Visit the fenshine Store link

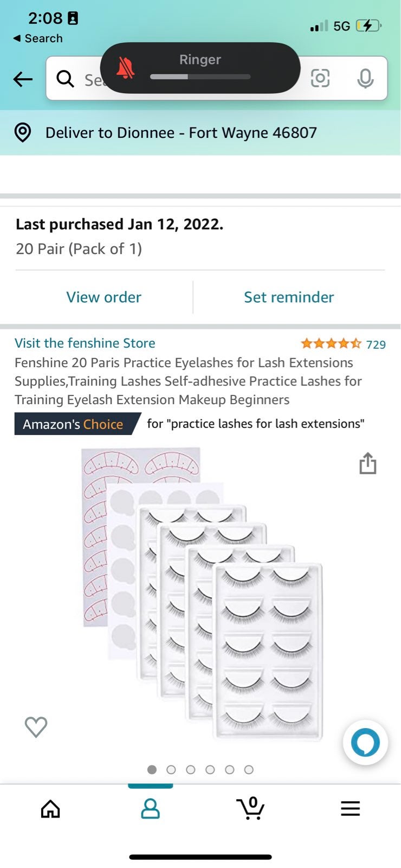[x=85, y=343]
